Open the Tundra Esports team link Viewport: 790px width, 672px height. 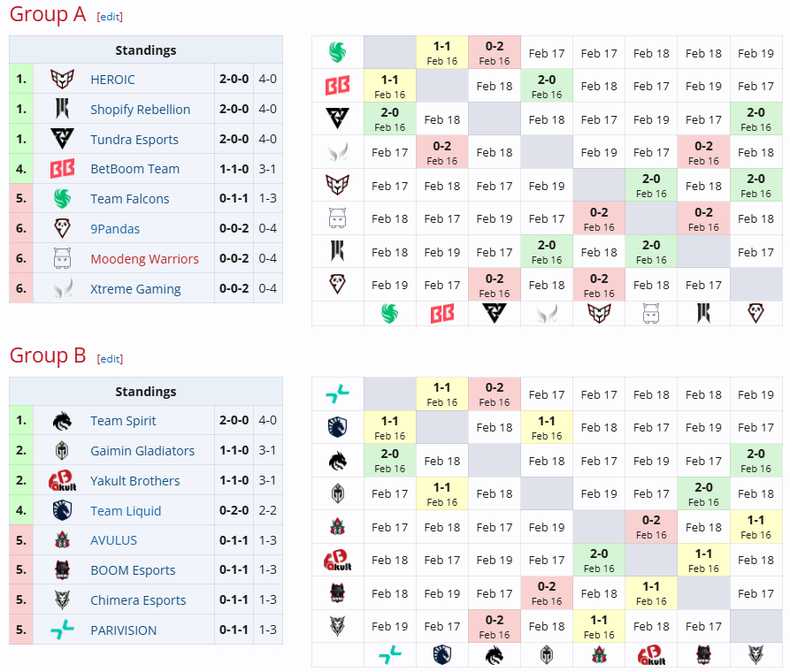pyautogui.click(x=134, y=140)
